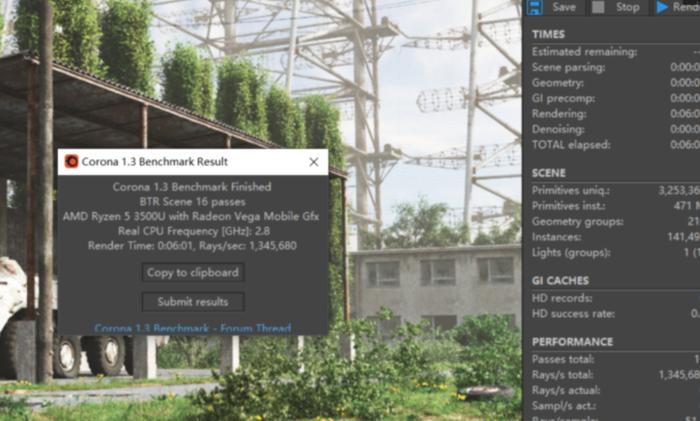Click the Copy to clipboard button

coord(193,272)
